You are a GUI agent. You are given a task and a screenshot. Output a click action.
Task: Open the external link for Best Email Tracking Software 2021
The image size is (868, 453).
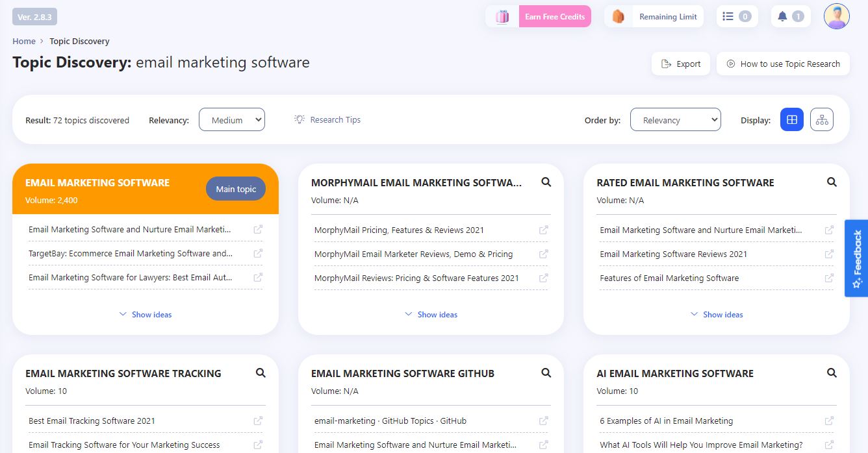[257, 421]
